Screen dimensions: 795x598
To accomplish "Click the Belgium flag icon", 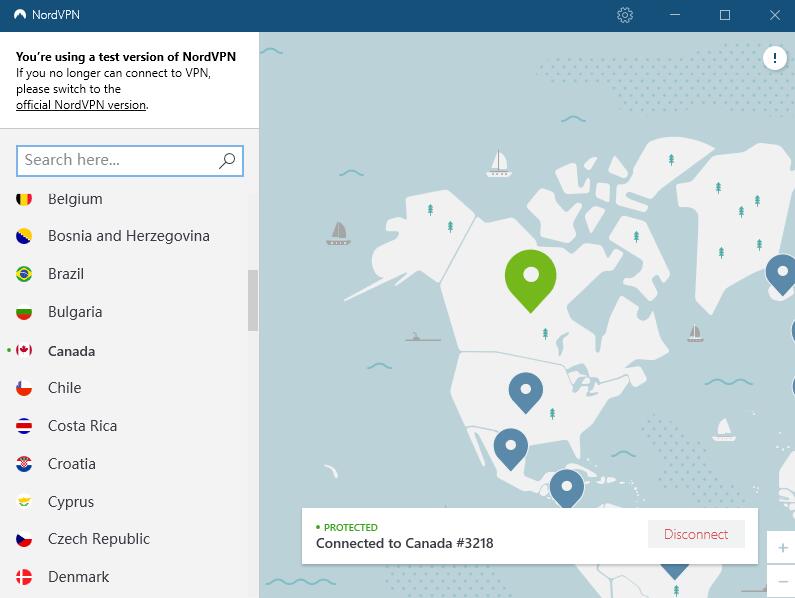I will tap(24, 198).
